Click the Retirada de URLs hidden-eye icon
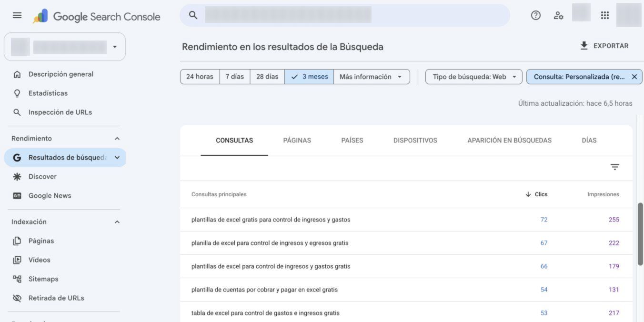Screen dimensions: 644x322 pyautogui.click(x=17, y=298)
